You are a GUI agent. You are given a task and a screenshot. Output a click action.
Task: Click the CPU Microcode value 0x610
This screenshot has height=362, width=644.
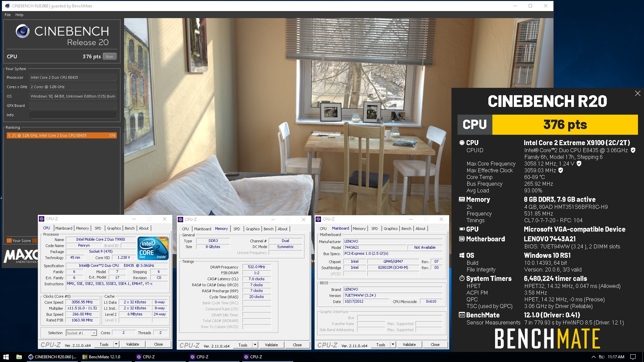tap(431, 301)
